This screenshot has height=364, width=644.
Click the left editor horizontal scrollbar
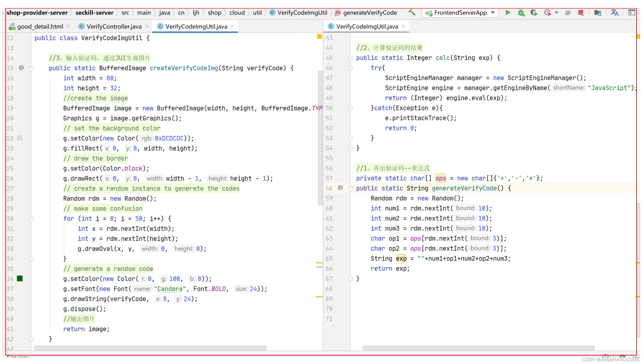point(150,348)
